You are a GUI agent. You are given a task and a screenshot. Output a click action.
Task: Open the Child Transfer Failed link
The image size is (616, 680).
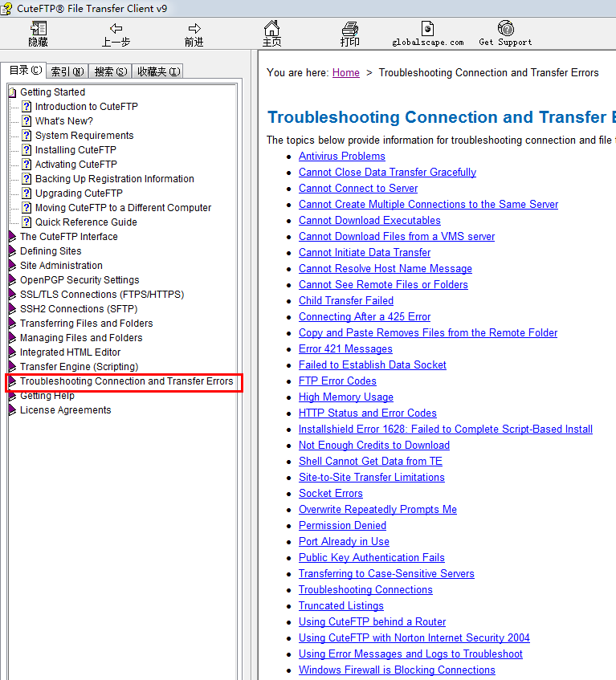[345, 300]
